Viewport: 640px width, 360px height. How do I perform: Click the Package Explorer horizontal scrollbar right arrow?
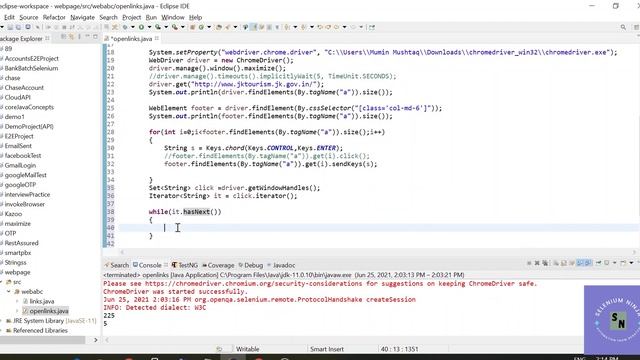[96, 340]
